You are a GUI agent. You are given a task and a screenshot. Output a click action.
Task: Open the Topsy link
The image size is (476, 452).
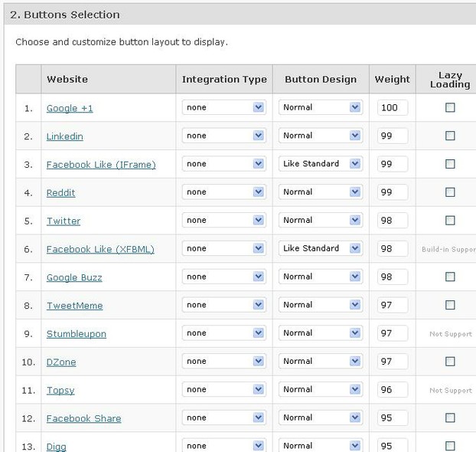pyautogui.click(x=60, y=391)
